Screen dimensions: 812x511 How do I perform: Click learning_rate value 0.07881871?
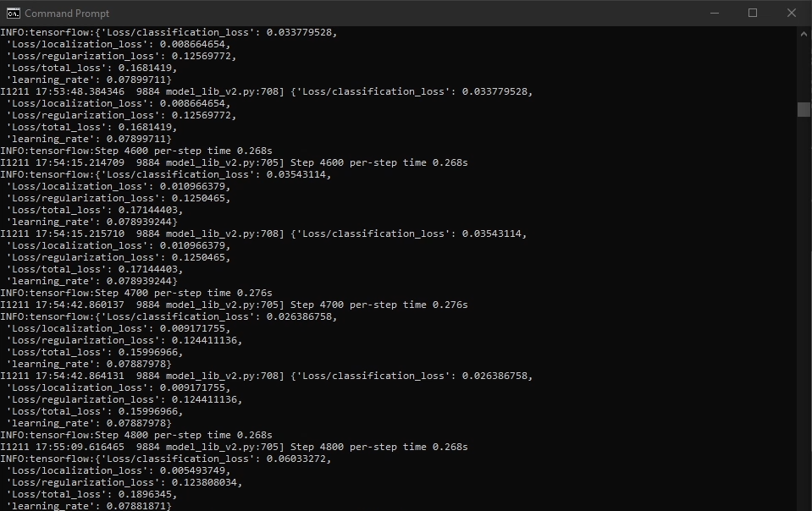tap(135, 506)
